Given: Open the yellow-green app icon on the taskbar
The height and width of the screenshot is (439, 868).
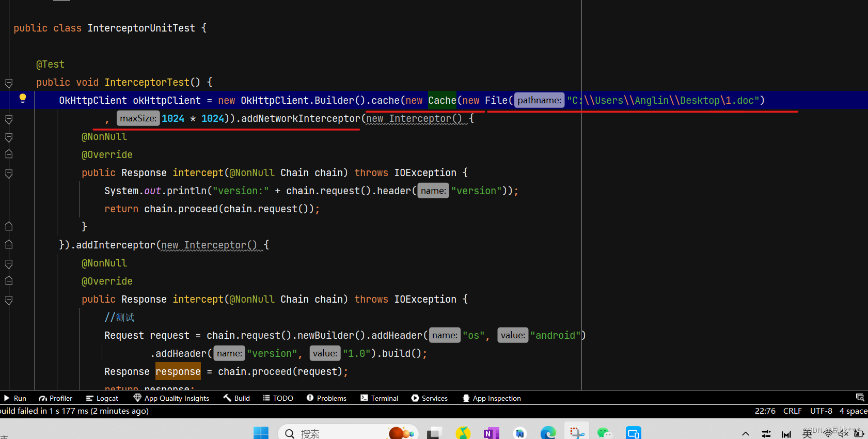Looking at the screenshot, I should 463,433.
